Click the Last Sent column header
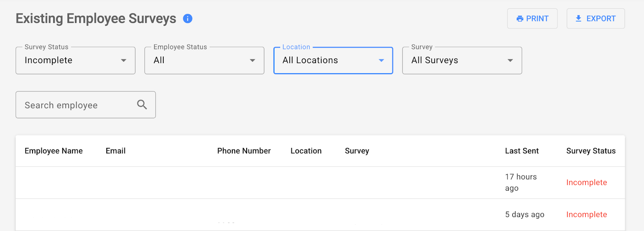644x231 pixels. [x=522, y=151]
